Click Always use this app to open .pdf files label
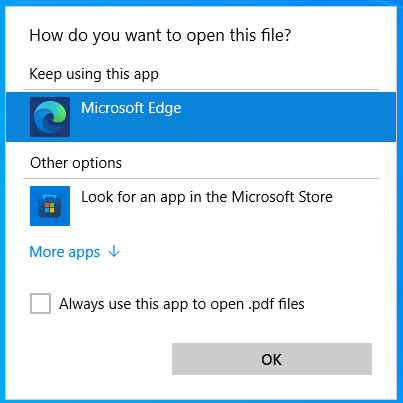The image size is (403, 403). point(182,304)
